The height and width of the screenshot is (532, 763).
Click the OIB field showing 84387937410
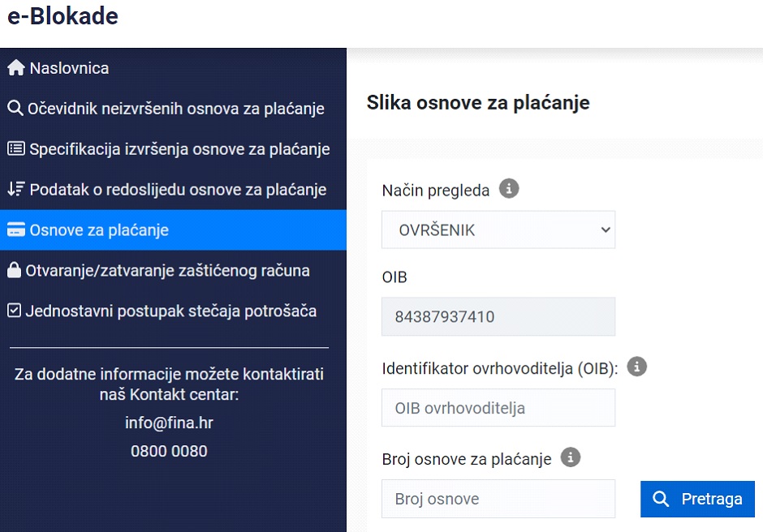pyautogui.click(x=498, y=317)
